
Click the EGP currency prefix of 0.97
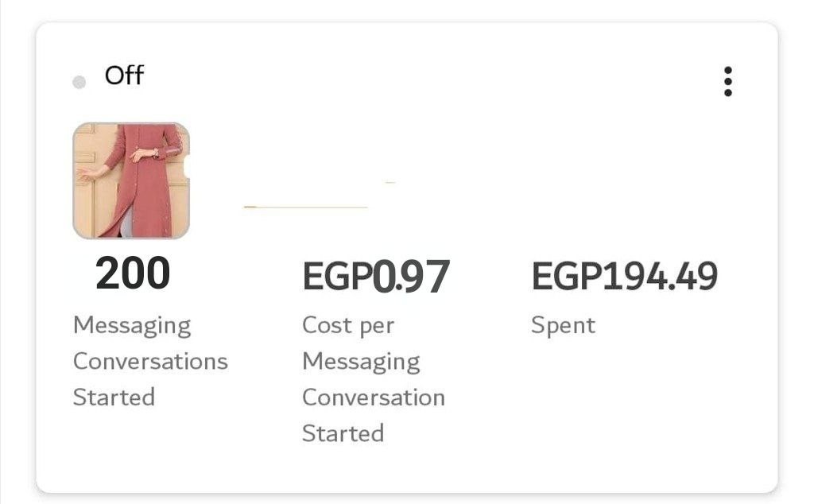(x=338, y=276)
